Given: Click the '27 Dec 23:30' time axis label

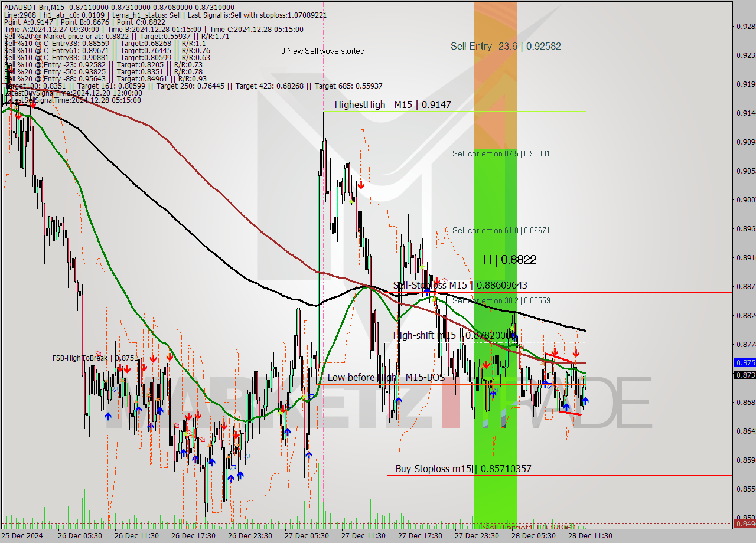Looking at the screenshot, I should click(477, 536).
